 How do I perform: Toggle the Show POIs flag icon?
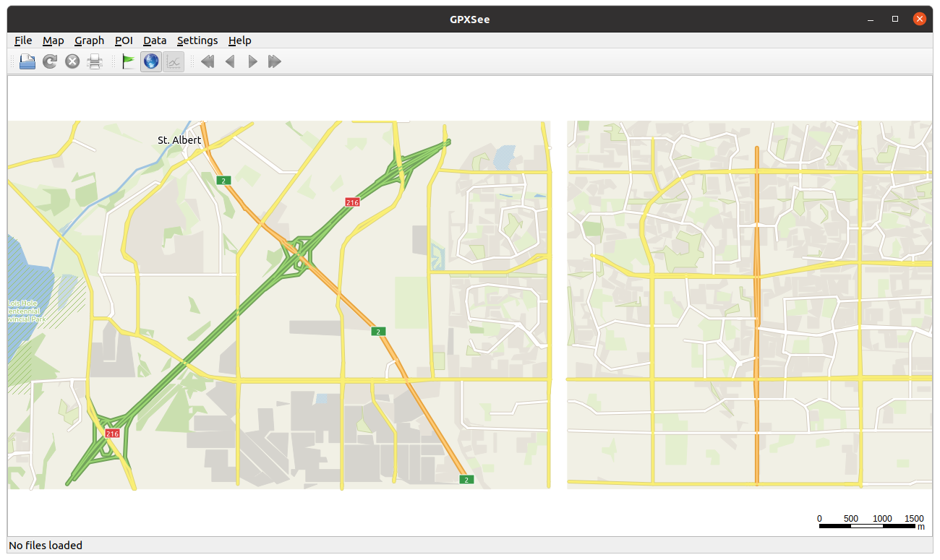tap(128, 61)
